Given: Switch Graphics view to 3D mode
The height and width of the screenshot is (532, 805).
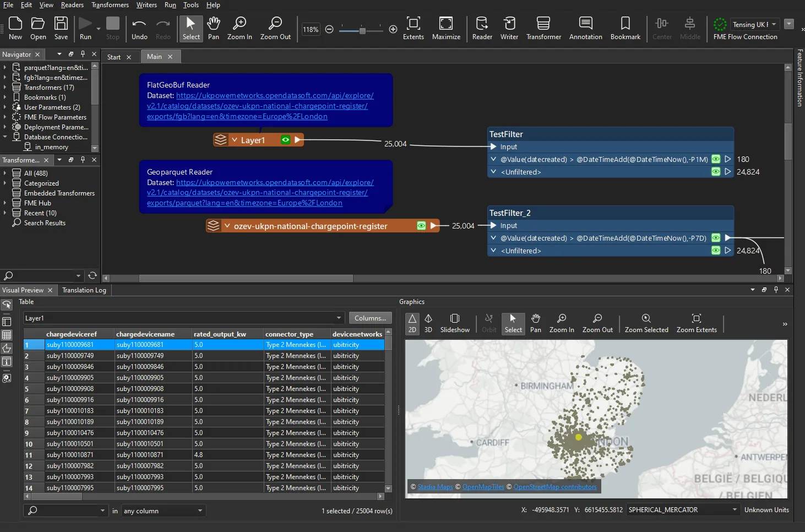Looking at the screenshot, I should click(x=428, y=323).
